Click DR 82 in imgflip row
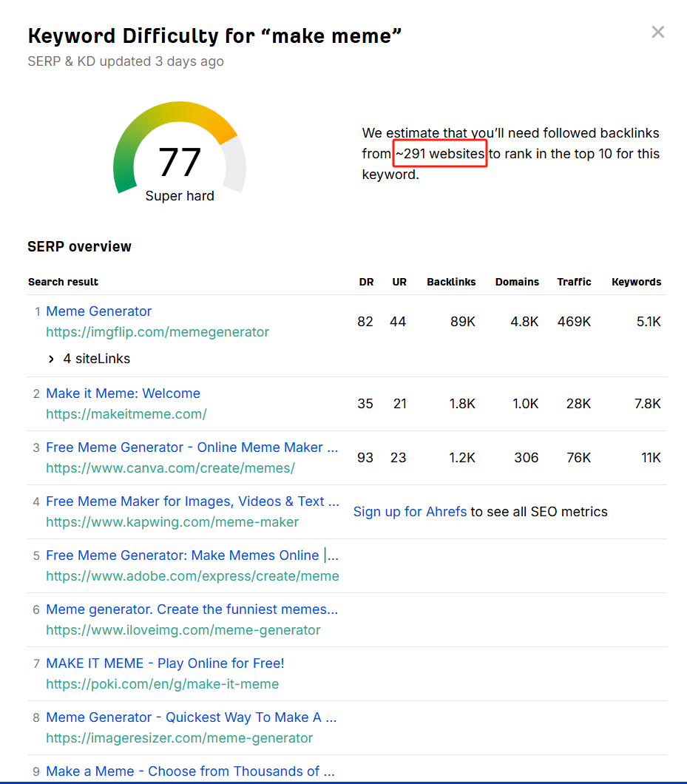Image resolution: width=687 pixels, height=784 pixels. tap(365, 322)
